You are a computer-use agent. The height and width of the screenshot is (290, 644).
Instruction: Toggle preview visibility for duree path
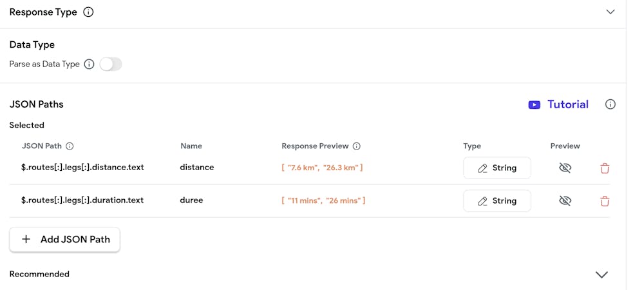(565, 201)
